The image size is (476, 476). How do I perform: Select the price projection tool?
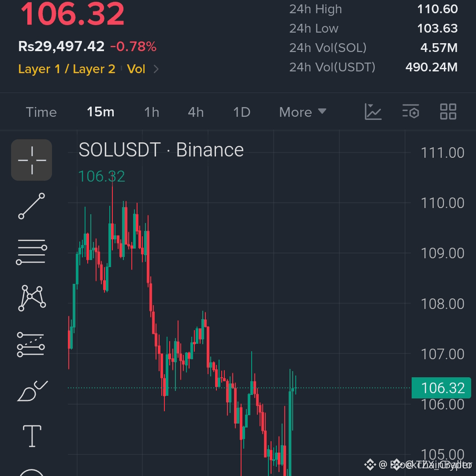tap(31, 345)
